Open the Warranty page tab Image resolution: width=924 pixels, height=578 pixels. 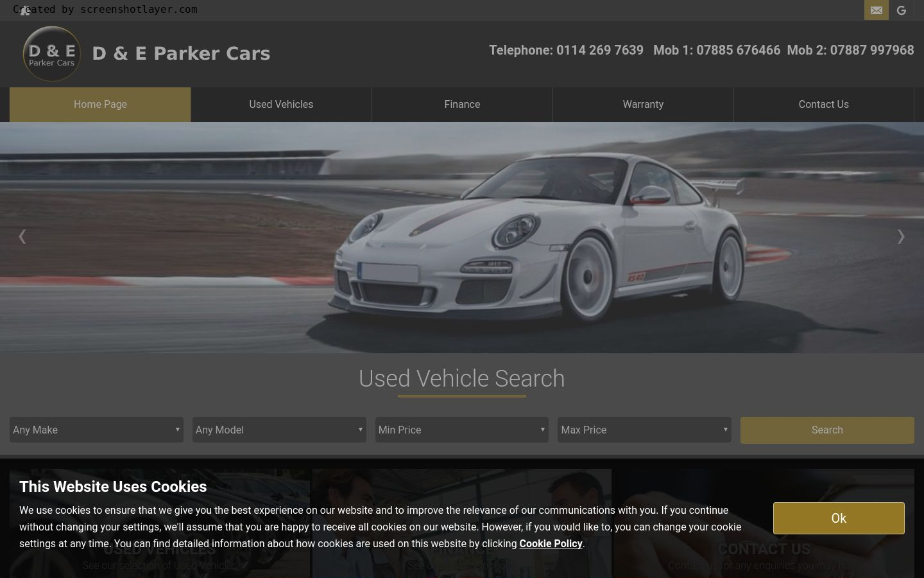[x=643, y=105]
